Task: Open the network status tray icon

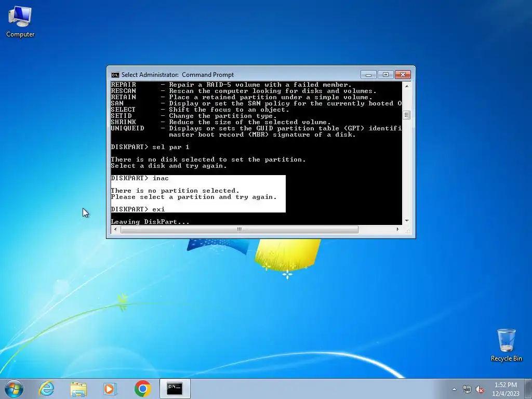Action: (x=467, y=390)
